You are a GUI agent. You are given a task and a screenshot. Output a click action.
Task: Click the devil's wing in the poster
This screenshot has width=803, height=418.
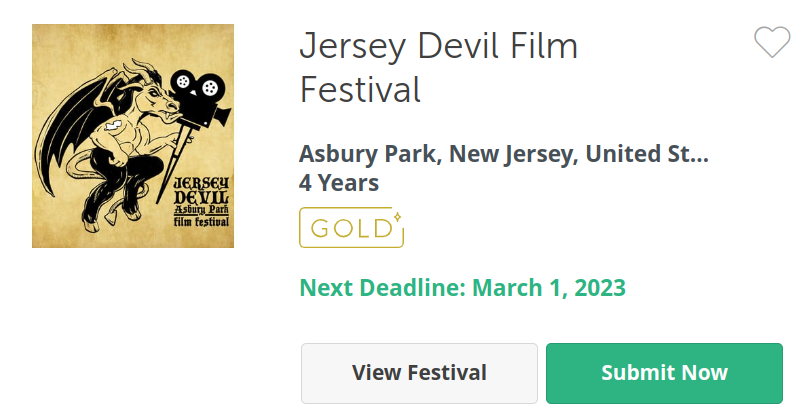click(x=72, y=128)
